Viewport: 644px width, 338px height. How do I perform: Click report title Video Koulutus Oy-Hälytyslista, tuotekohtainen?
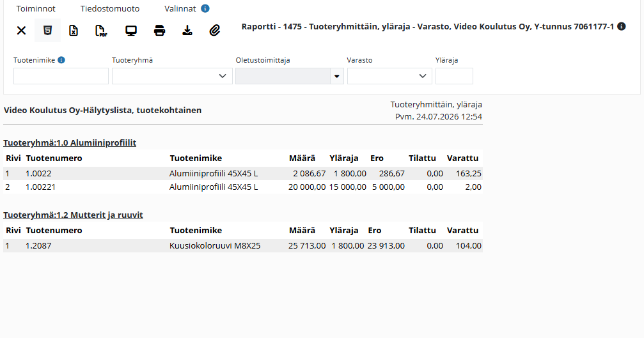pos(103,111)
